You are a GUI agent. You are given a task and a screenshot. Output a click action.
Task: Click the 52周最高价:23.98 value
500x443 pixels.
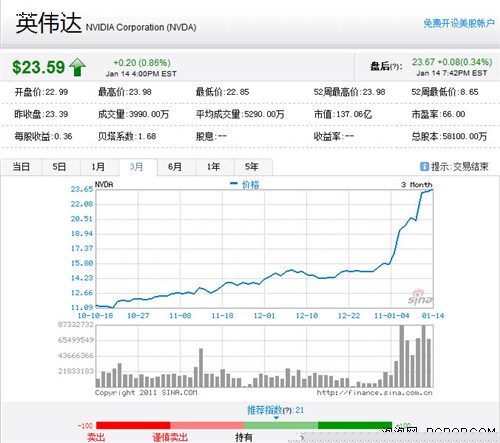point(349,92)
